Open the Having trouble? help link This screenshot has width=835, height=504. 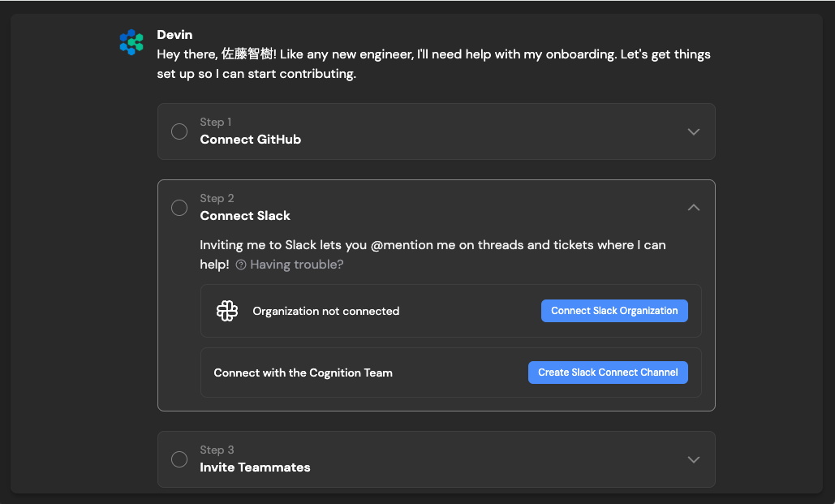tap(297, 265)
